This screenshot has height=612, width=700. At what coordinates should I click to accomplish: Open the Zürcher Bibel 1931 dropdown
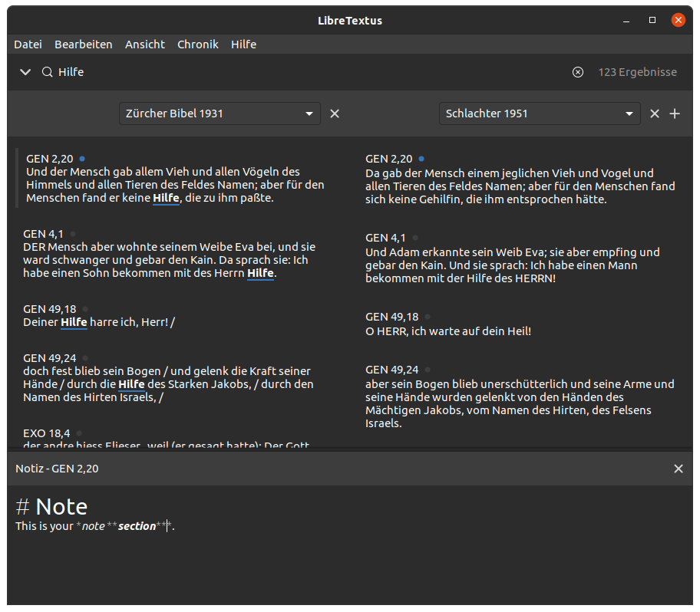tap(220, 113)
